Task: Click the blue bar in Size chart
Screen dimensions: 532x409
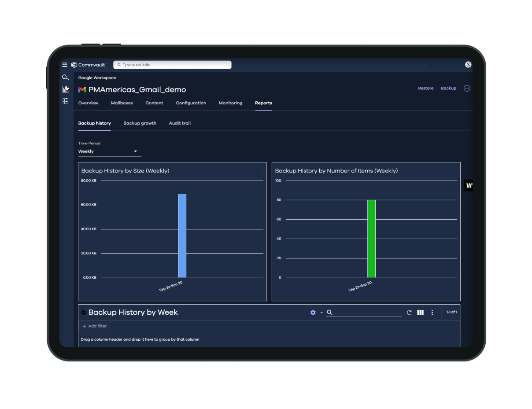Action: tap(182, 236)
